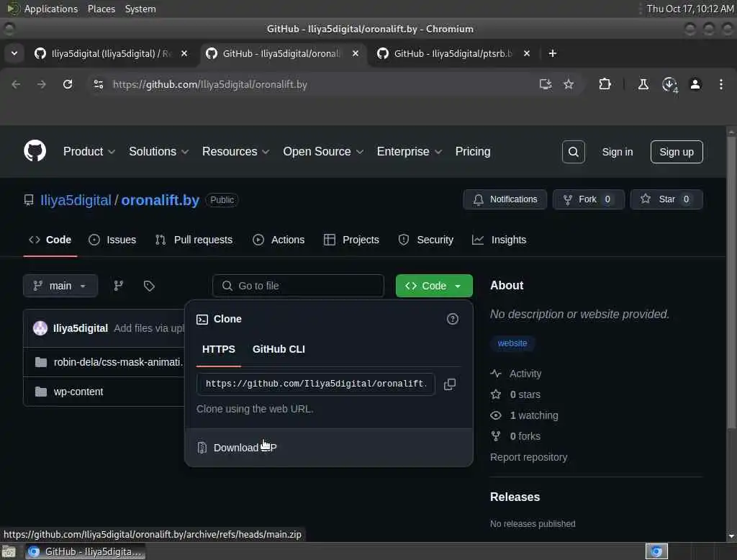Open the Chrome Labs flask icon
This screenshot has width=737, height=560.
(643, 84)
